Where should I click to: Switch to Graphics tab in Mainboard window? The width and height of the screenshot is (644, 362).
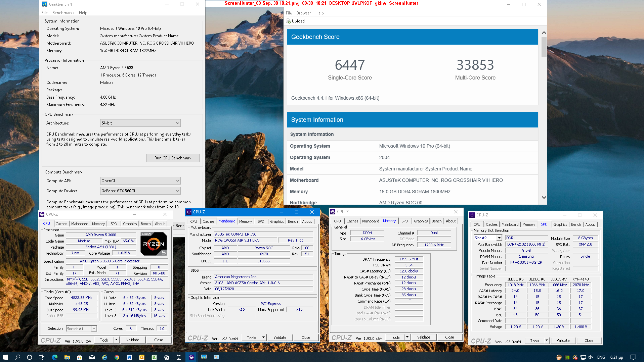coord(277,221)
